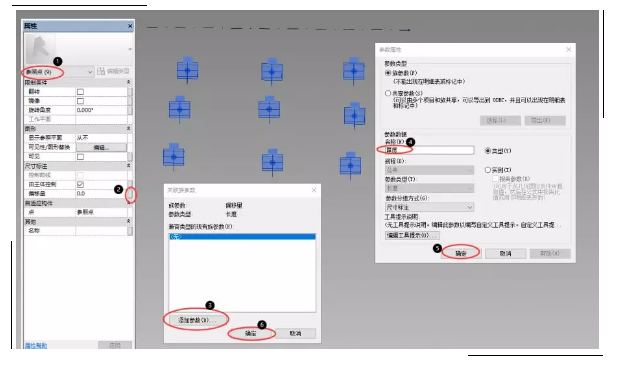Open the 参数分组方式 dropdown
This screenshot has height=365, width=618.
click(429, 207)
